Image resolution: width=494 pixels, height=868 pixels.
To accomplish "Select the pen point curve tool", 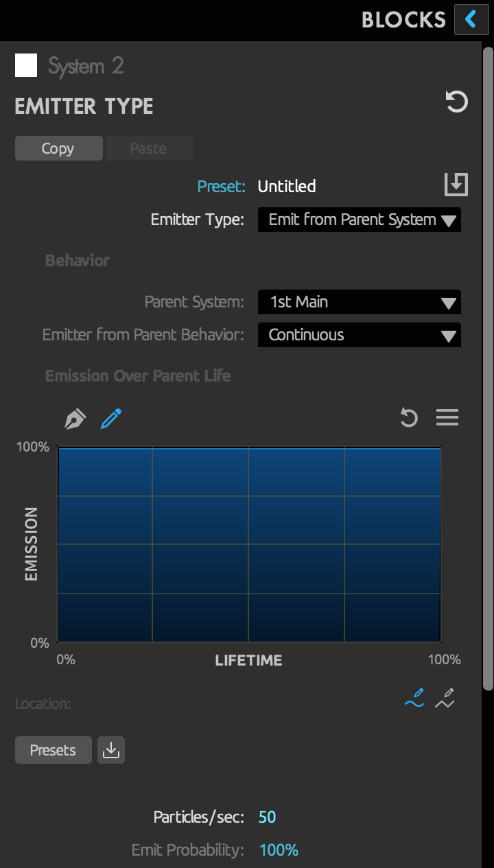I will 75,419.
